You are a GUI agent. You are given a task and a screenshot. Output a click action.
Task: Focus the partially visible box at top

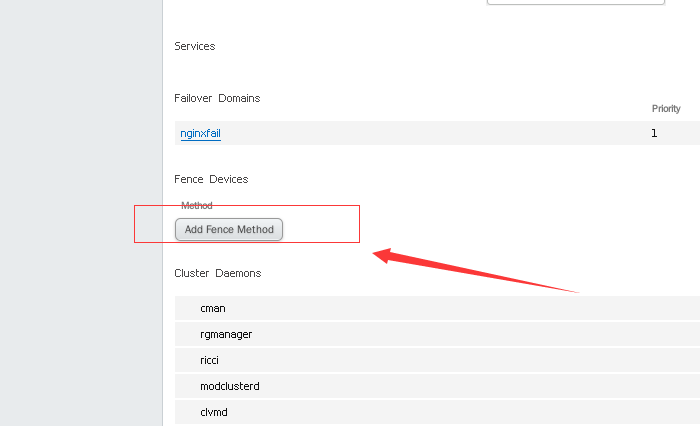(x=575, y=2)
